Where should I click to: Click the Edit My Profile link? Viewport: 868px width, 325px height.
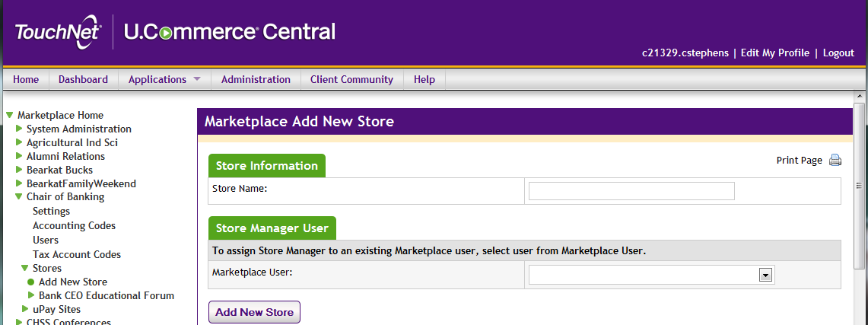pyautogui.click(x=775, y=53)
